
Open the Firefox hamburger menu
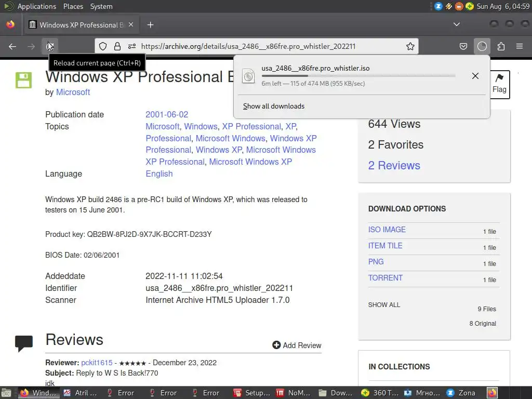tap(520, 46)
